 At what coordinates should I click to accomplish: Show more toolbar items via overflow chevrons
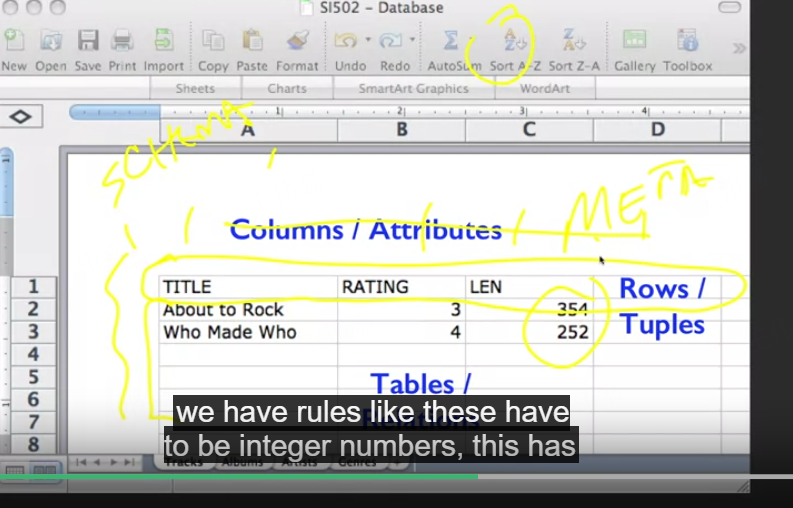[x=739, y=48]
